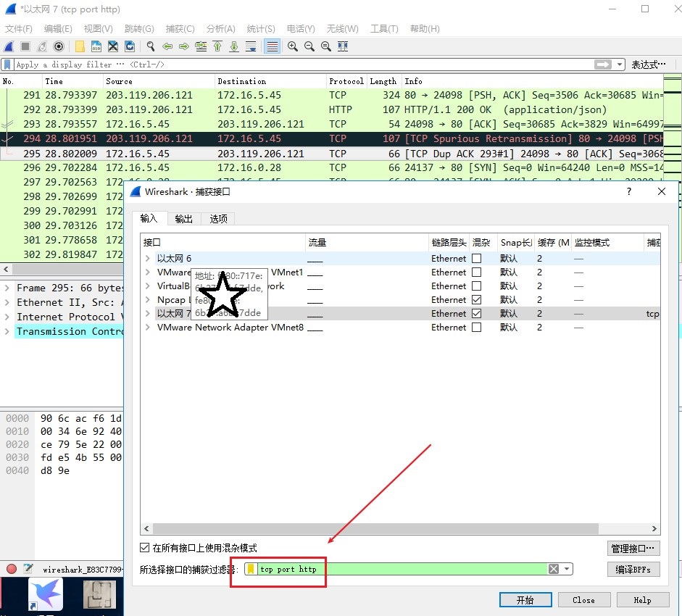Screen dimensions: 682x616
Task: Select packet 292 HTTP/1.1 200 OK row
Action: click(x=331, y=109)
